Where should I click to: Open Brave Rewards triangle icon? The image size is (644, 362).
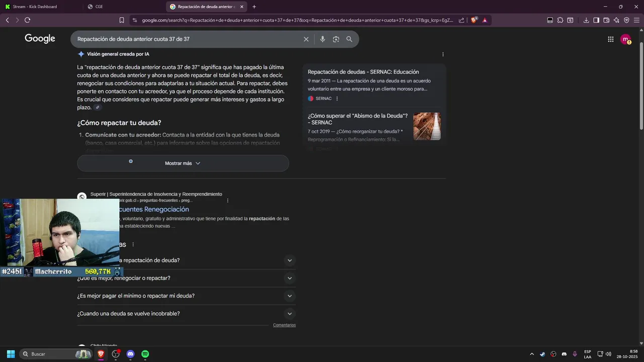click(485, 20)
